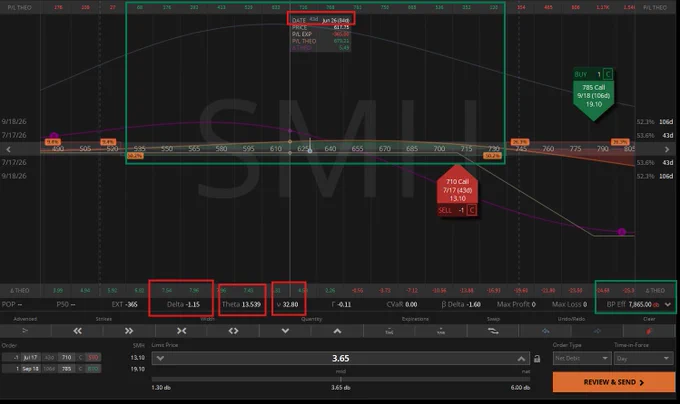Screen dimensions: 680x404
Task: Click the DATE Jun 26 field in chart tooltip
Action: [x=321, y=20]
